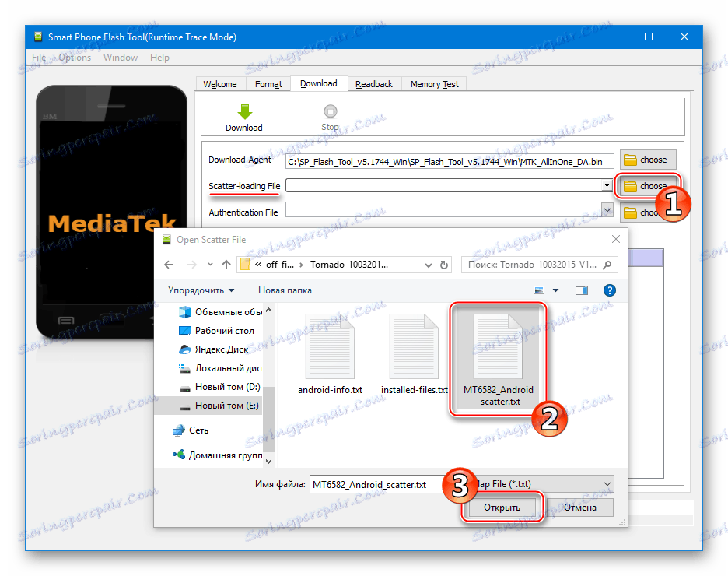
Task: Click the Download-Agent path field
Action: coord(450,162)
